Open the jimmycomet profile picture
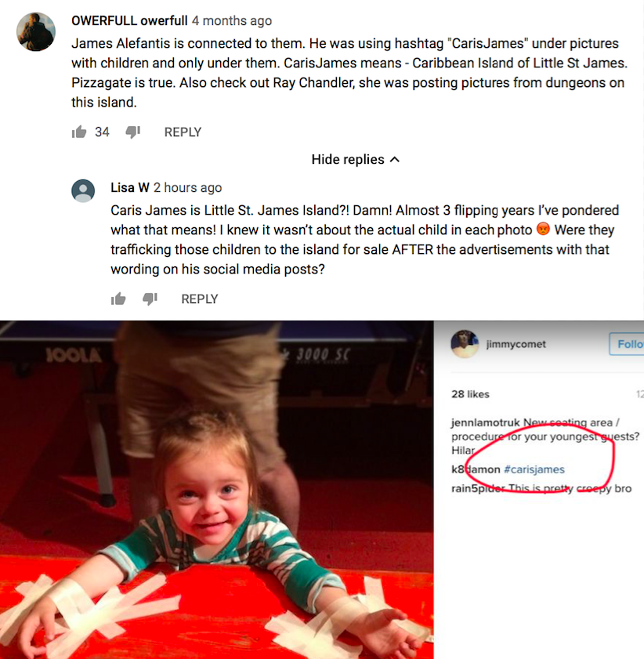 [x=465, y=344]
